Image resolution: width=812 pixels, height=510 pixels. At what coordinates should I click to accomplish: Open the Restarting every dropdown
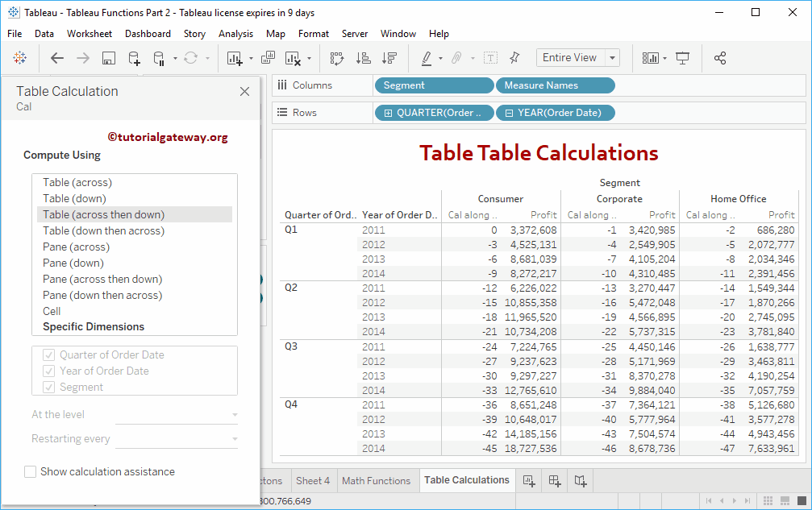(x=177, y=439)
